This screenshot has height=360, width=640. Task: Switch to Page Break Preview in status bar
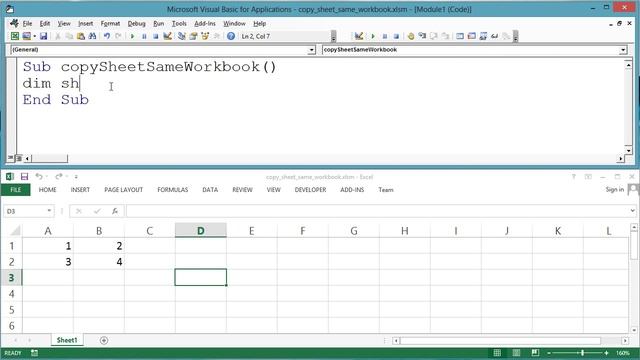tap(535, 353)
